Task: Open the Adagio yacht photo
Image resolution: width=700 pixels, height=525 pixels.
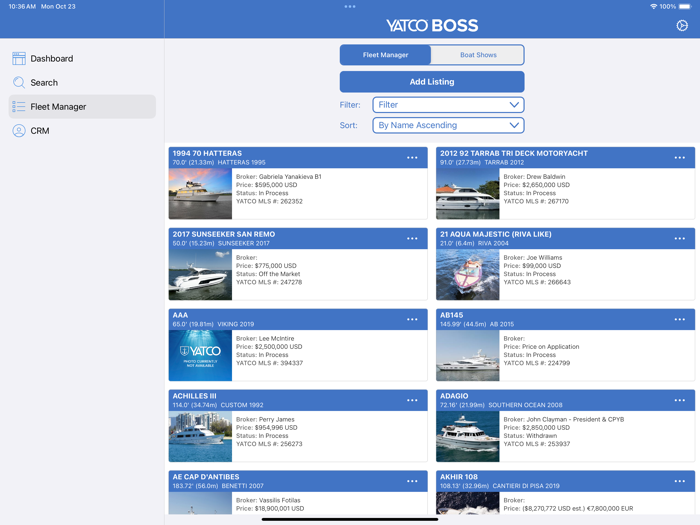Action: (x=467, y=436)
